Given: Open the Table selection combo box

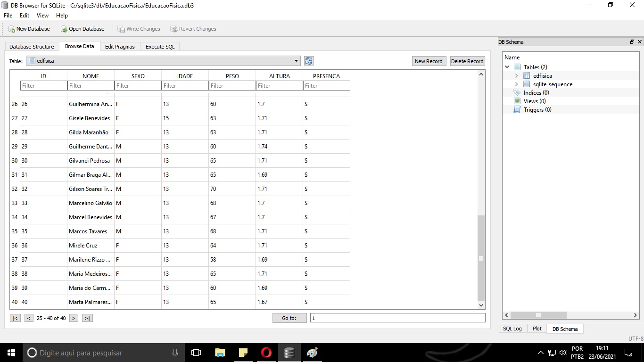Looking at the screenshot, I should tap(297, 61).
